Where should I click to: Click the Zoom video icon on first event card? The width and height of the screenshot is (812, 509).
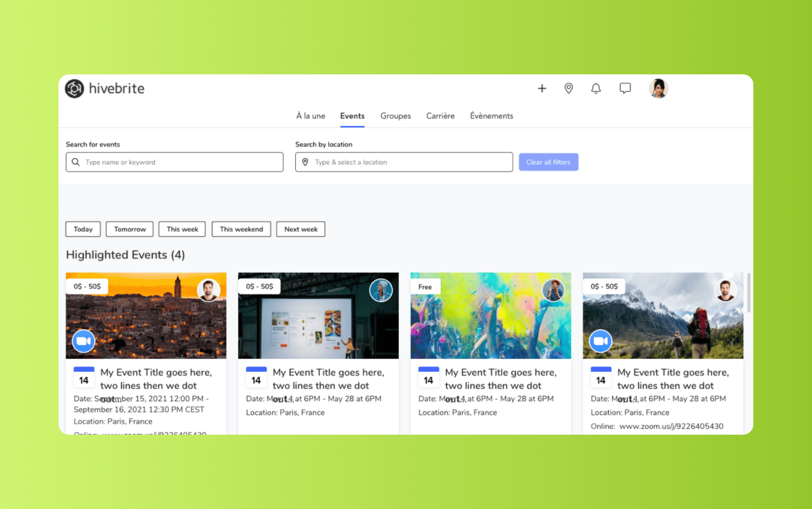click(83, 341)
